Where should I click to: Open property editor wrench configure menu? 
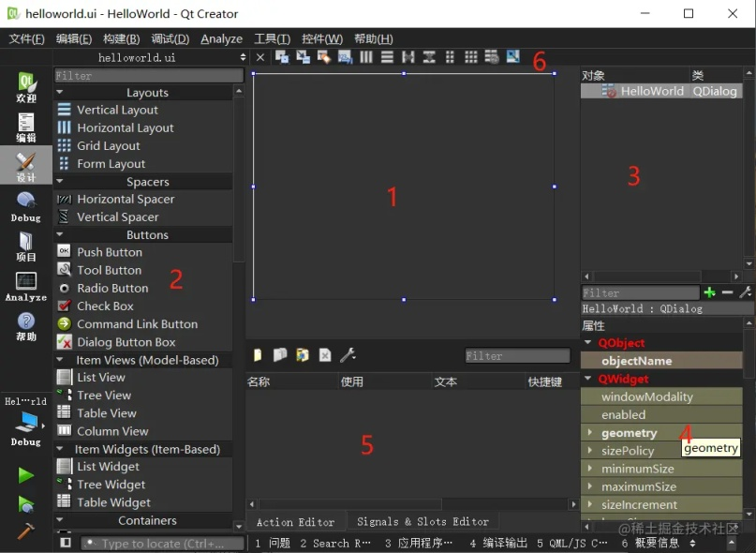pos(745,292)
